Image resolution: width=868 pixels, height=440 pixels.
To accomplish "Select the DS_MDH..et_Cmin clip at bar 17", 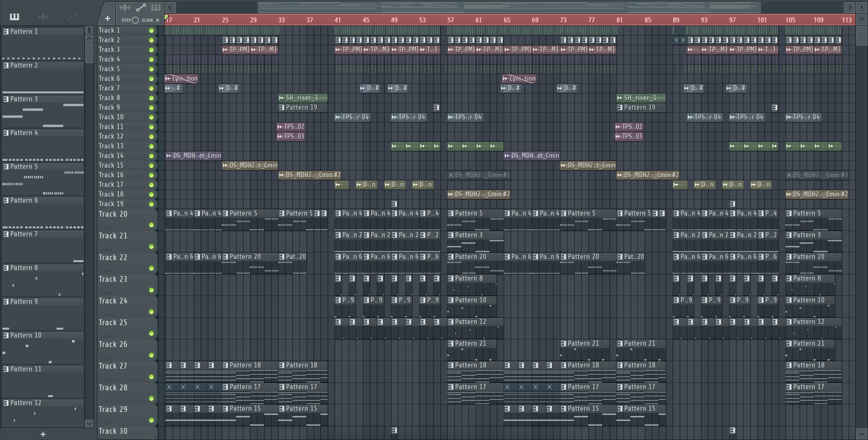I will 193,156.
